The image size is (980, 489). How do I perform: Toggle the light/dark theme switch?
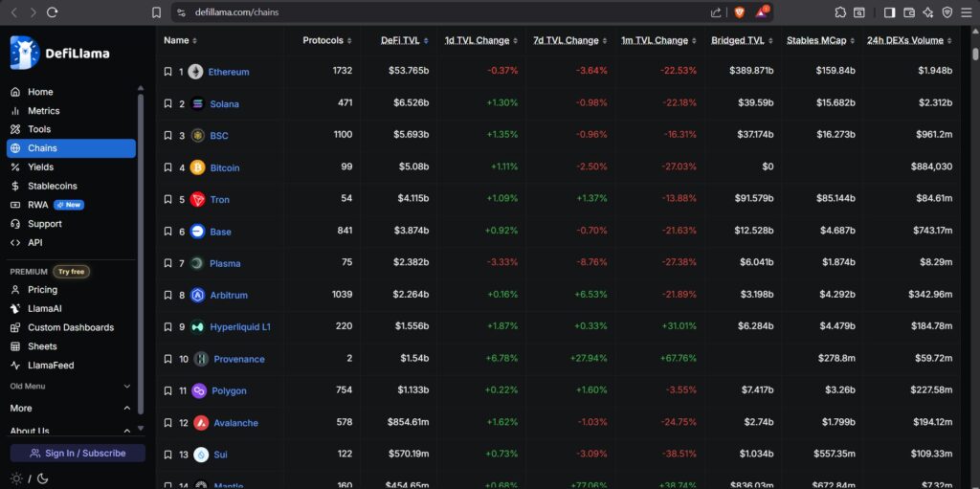[29, 478]
